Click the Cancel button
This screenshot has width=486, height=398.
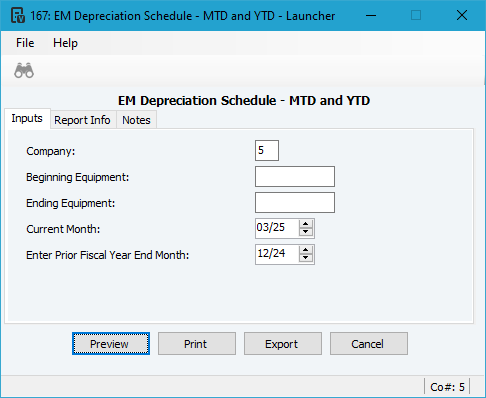(x=369, y=344)
